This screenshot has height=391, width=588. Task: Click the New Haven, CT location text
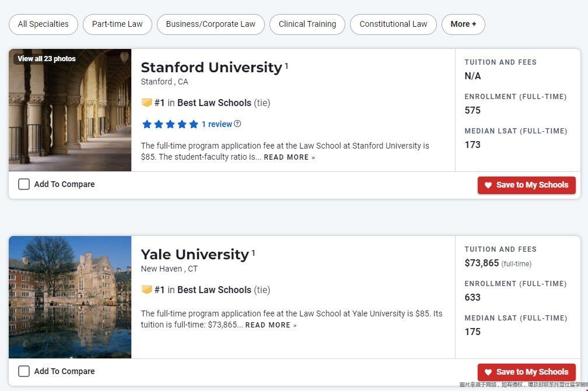(169, 269)
